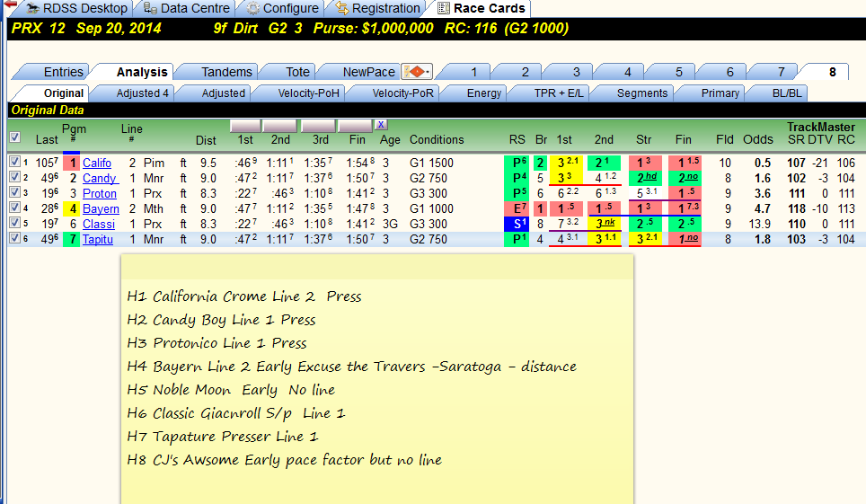Viewport: 866px width, 504px height.
Task: Uncheck the Califo row checkbox
Action: coord(15,162)
